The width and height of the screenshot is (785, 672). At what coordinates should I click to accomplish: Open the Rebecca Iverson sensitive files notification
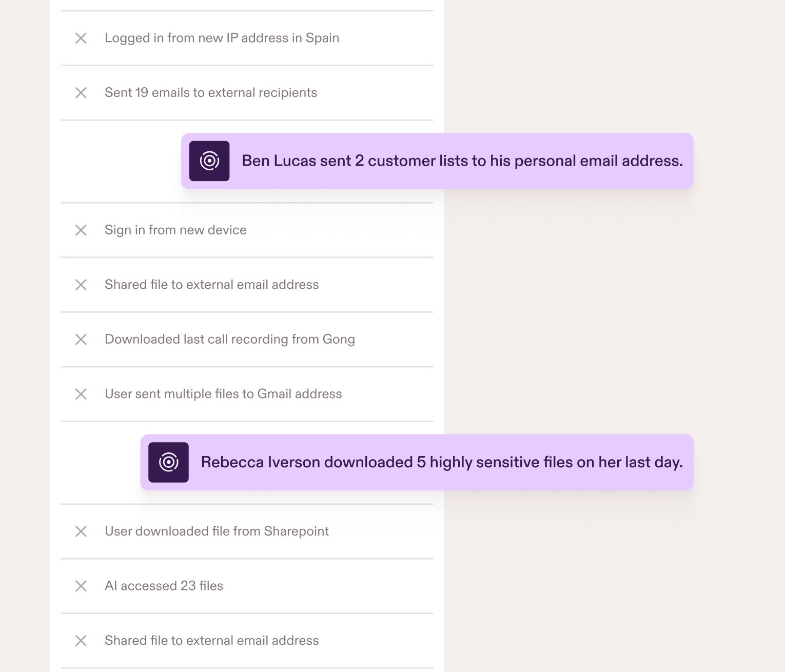441,462
